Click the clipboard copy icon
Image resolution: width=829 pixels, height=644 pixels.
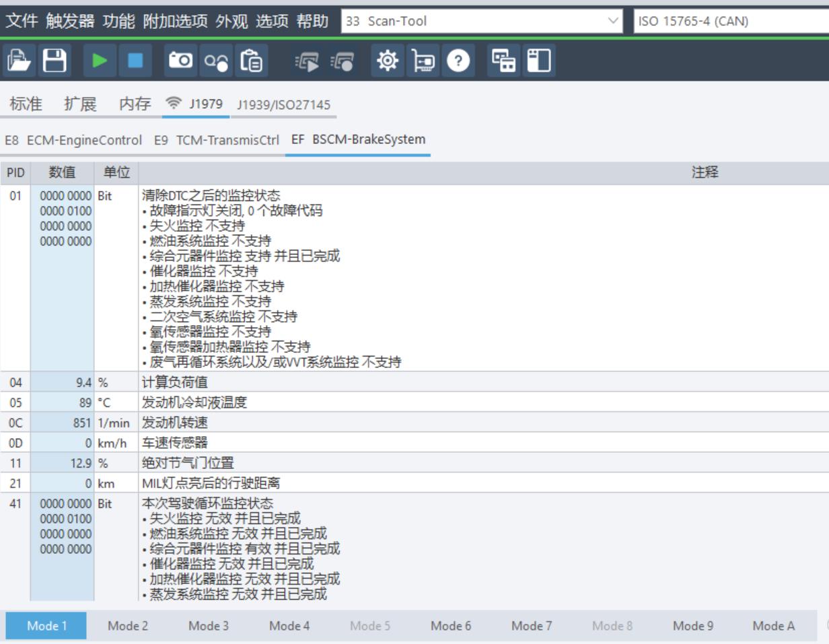coord(252,61)
